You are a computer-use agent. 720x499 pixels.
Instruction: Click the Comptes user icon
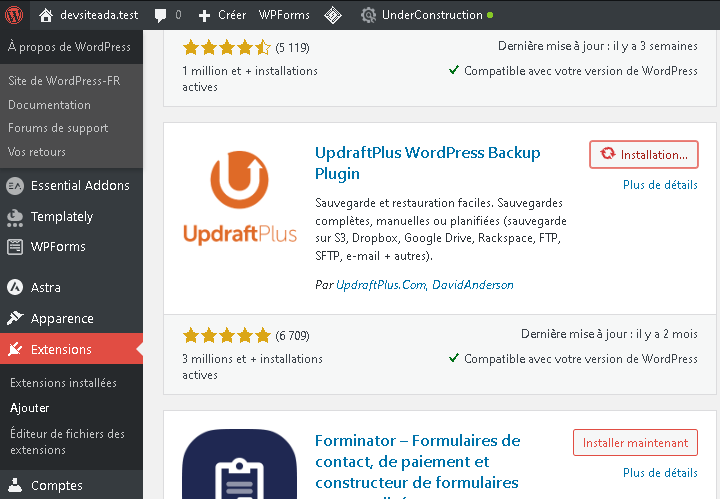(15, 485)
